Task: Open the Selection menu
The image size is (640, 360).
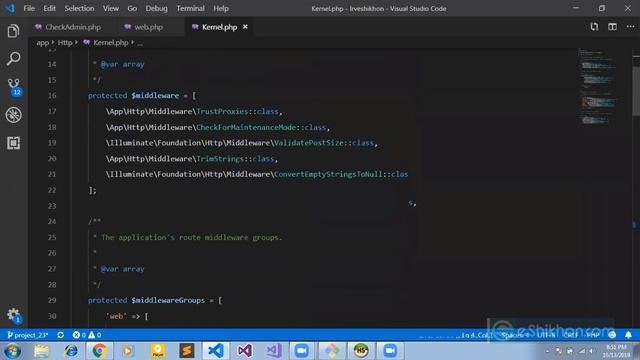Action: coord(79,9)
